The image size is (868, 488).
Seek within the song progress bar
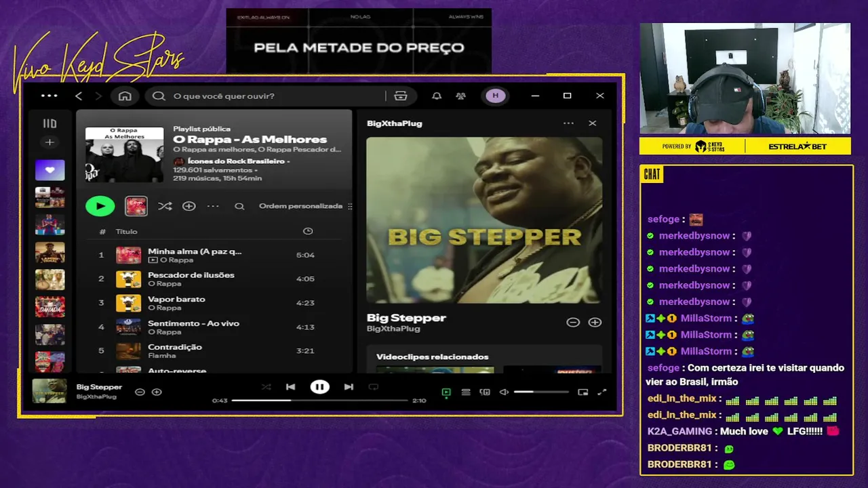[x=319, y=401]
